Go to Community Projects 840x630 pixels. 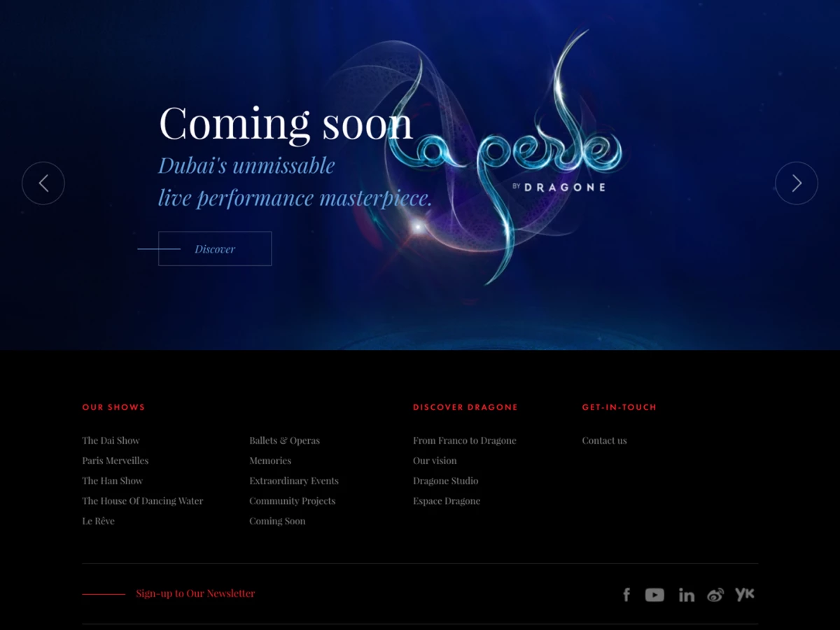tap(292, 501)
